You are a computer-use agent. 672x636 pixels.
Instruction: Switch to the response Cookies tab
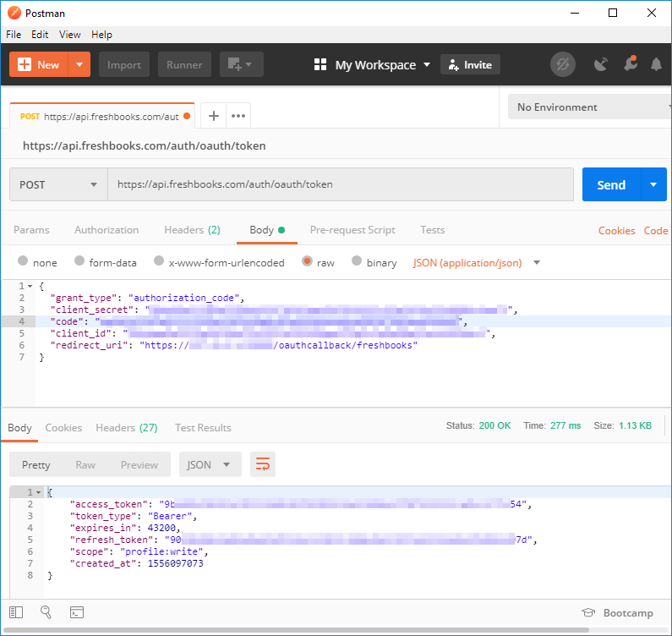[x=63, y=428]
